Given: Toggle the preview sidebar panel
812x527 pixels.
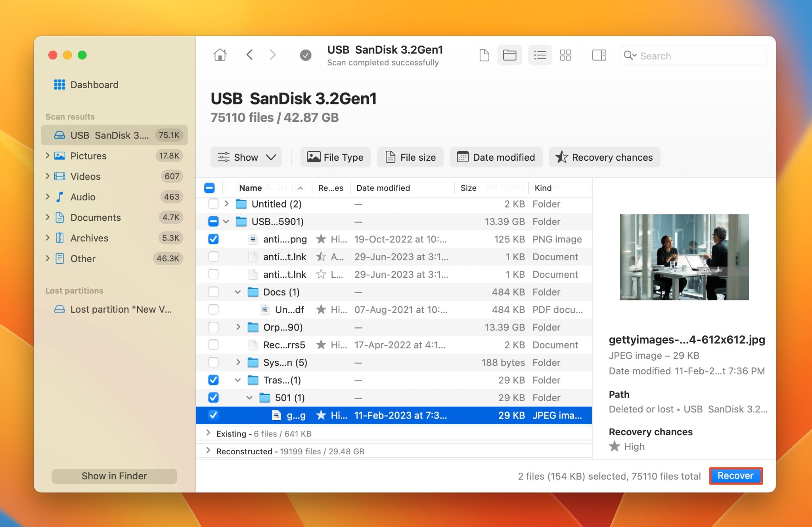Looking at the screenshot, I should point(599,55).
